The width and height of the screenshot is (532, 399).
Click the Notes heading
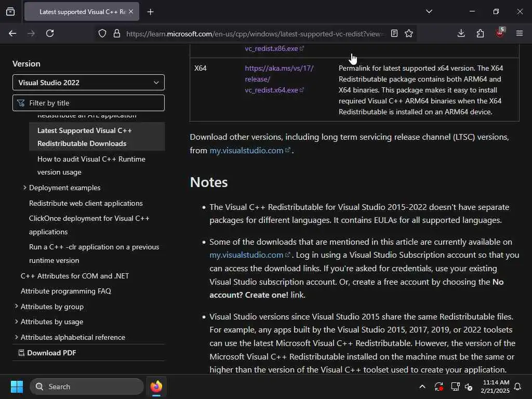[209, 182]
